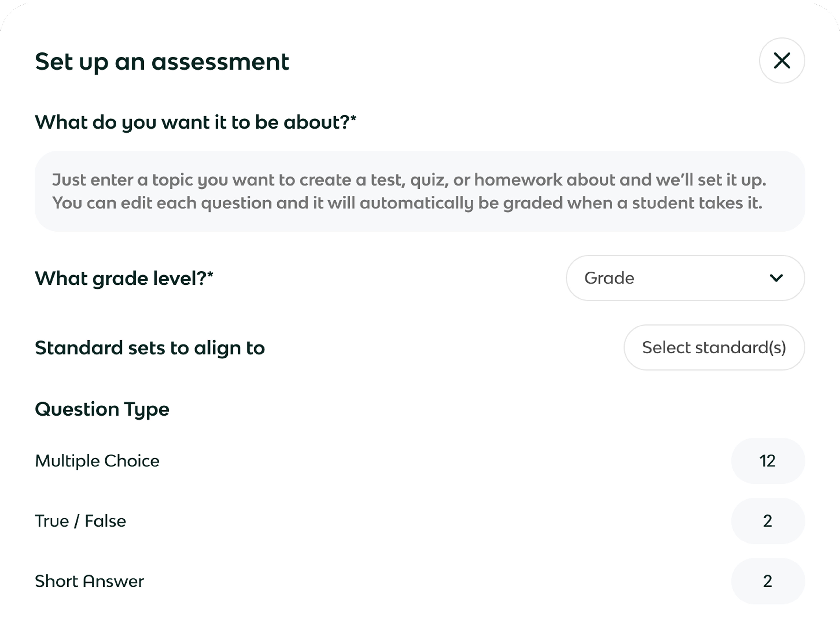
Task: Select the Short Answer row label
Action: pos(89,581)
